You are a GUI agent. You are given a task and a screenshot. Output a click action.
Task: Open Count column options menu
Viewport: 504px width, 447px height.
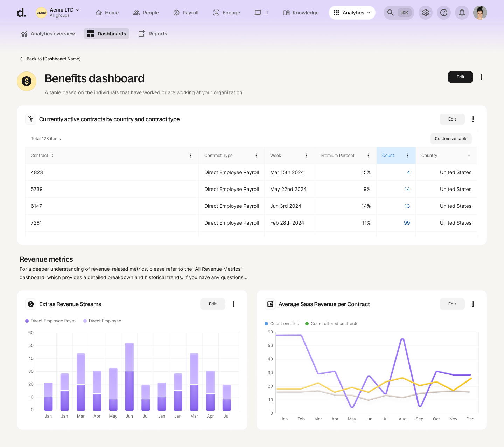click(x=407, y=156)
